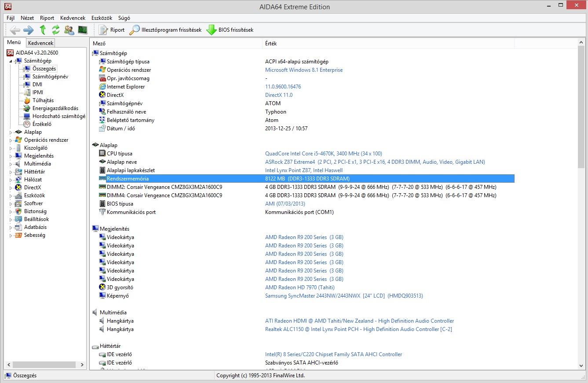Click the DirectX row icon in list
588x383 pixels.
102,95
